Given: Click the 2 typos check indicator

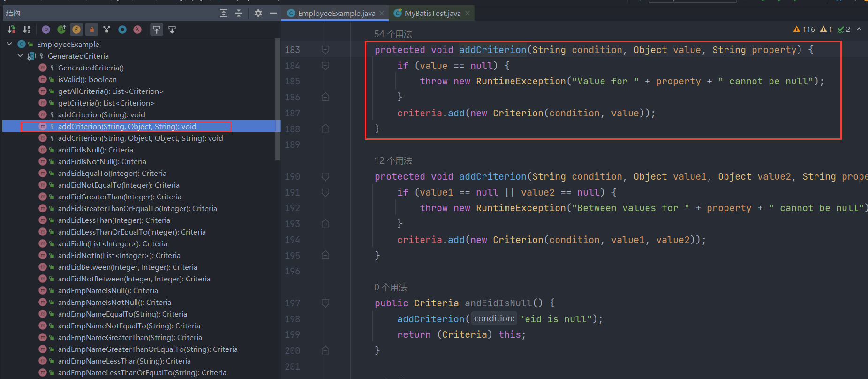Looking at the screenshot, I should (844, 29).
